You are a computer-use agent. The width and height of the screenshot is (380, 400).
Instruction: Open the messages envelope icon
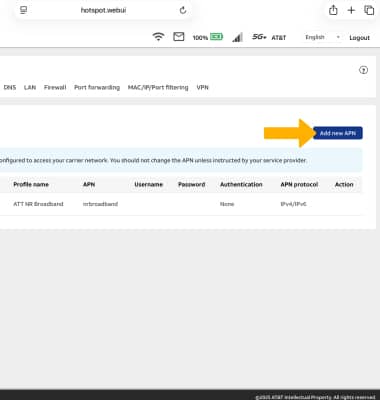click(179, 37)
